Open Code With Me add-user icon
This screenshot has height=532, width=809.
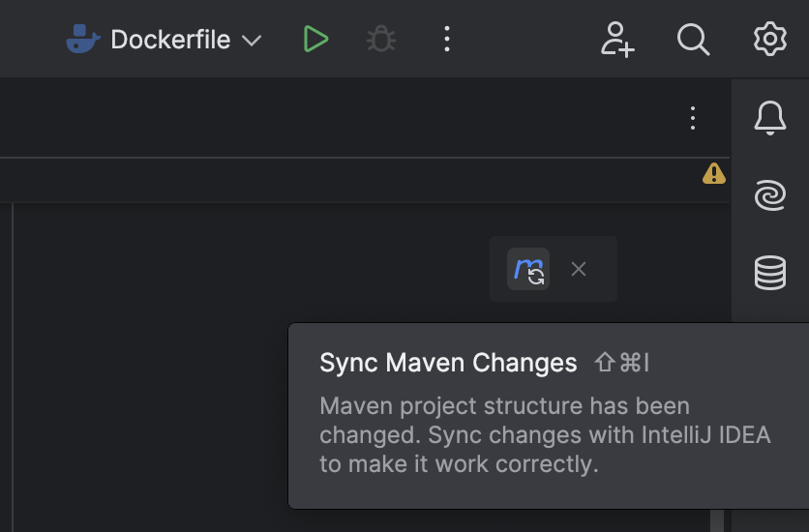(x=616, y=40)
